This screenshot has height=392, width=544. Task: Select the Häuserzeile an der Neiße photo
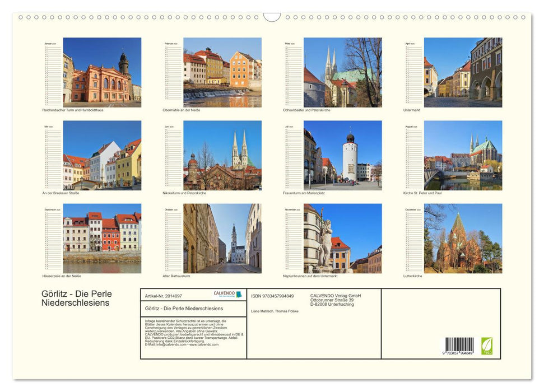[x=102, y=238]
